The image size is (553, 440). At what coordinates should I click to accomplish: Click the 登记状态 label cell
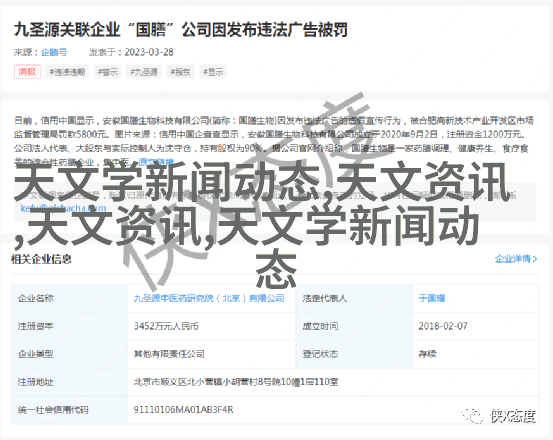tap(354, 354)
